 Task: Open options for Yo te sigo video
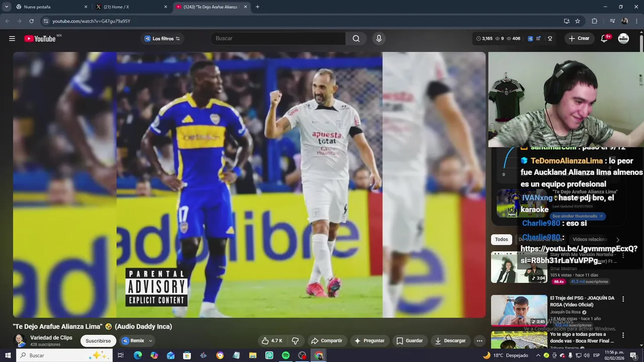(x=623, y=335)
